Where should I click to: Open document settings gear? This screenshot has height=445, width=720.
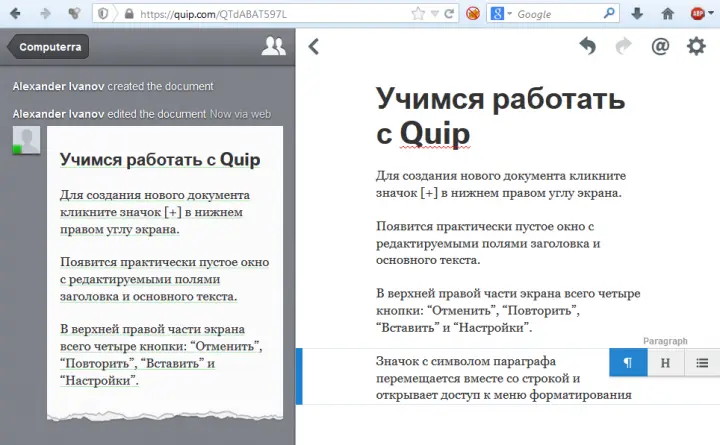(696, 46)
